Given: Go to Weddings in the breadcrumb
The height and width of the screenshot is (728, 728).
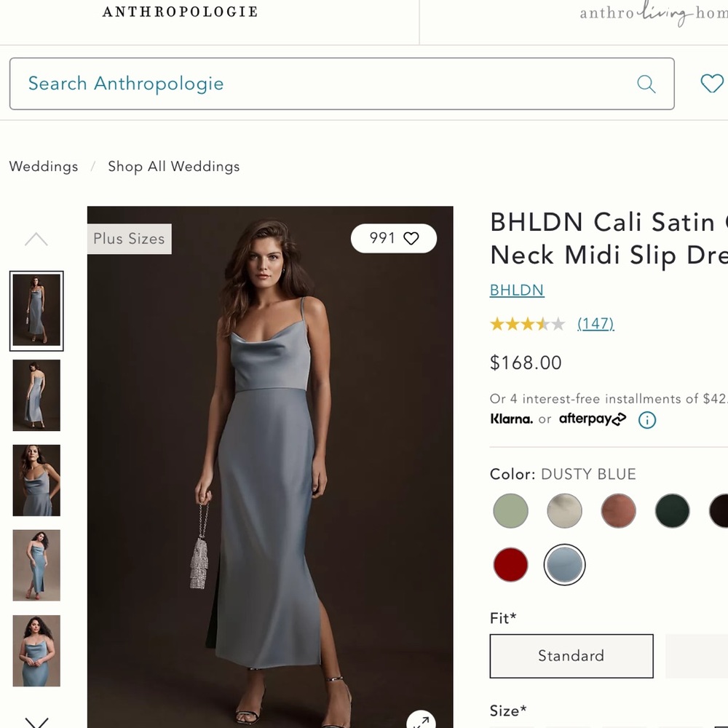Looking at the screenshot, I should click(x=43, y=167).
